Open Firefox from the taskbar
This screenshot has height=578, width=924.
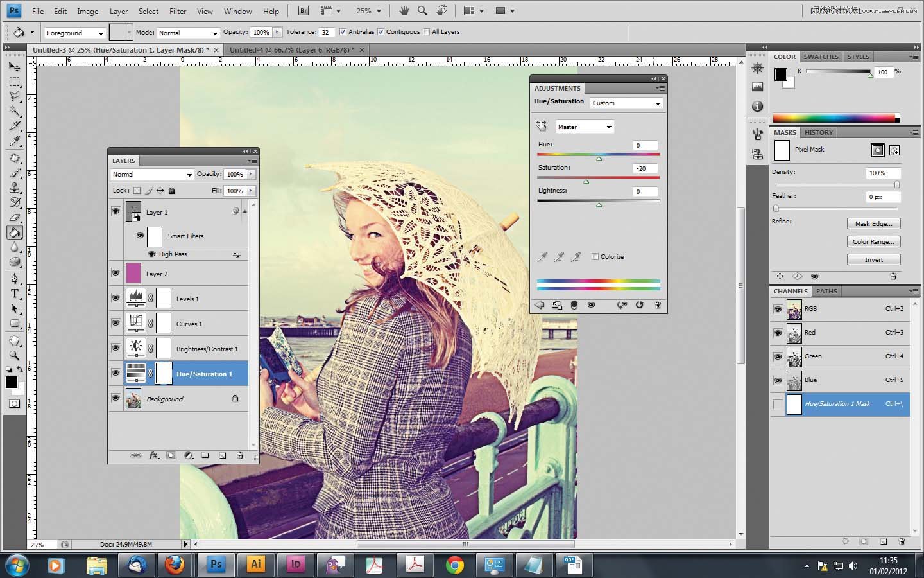coord(175,565)
